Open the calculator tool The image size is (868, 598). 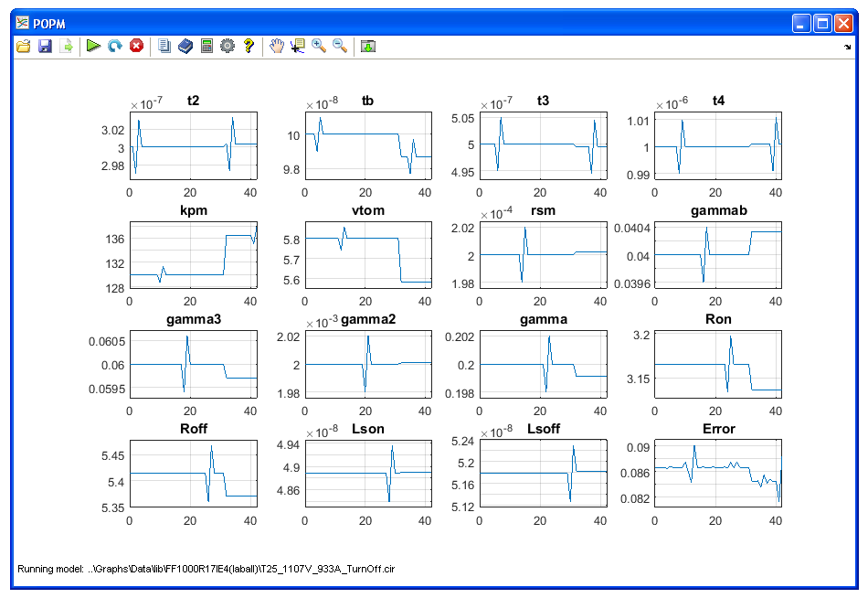tap(206, 46)
